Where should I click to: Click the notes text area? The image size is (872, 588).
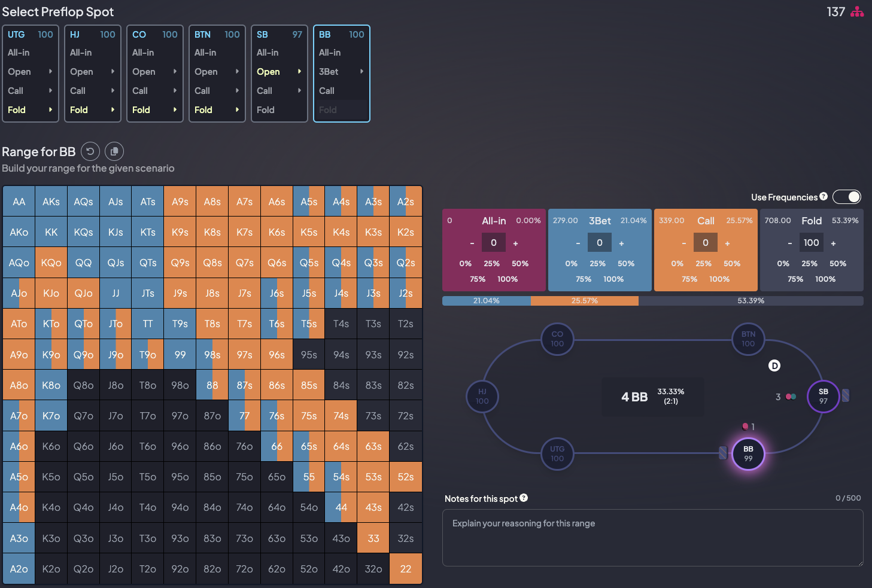click(x=653, y=538)
